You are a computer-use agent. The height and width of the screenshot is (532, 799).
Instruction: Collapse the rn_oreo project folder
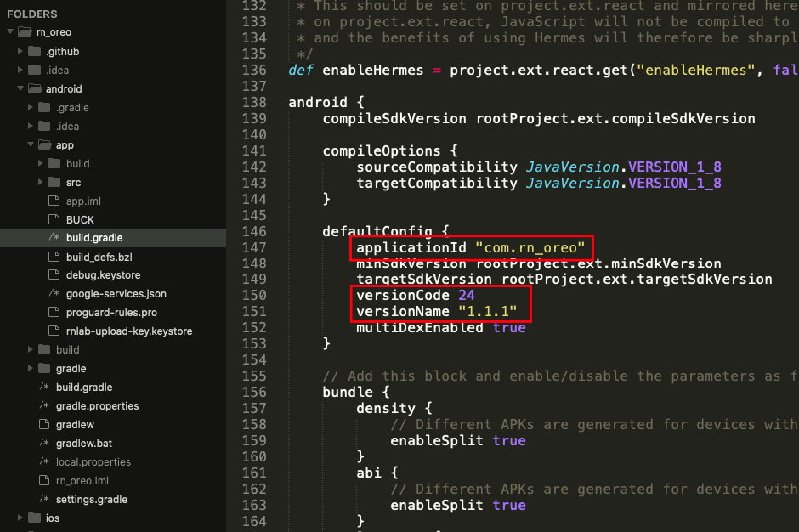click(x=8, y=32)
